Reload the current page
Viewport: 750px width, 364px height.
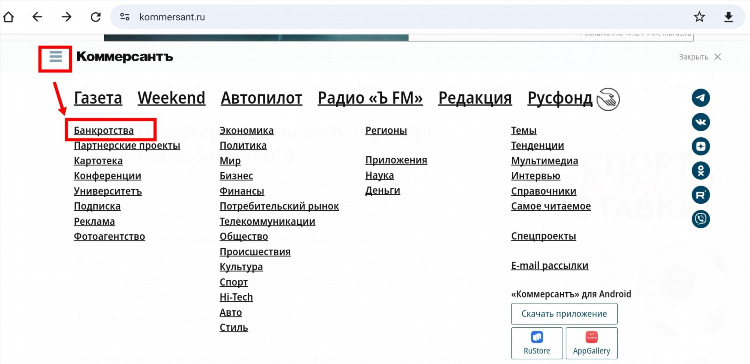96,17
